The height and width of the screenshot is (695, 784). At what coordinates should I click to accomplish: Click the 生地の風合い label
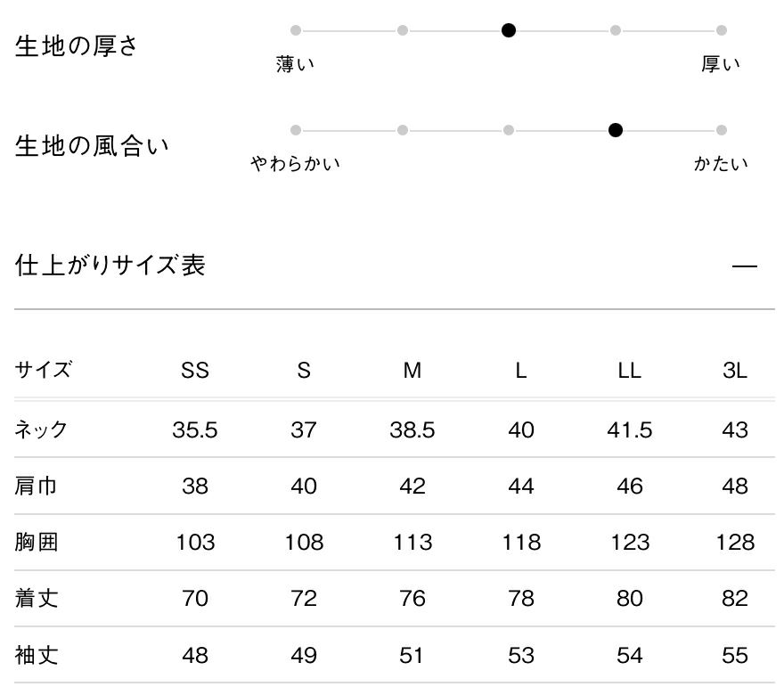(x=92, y=146)
